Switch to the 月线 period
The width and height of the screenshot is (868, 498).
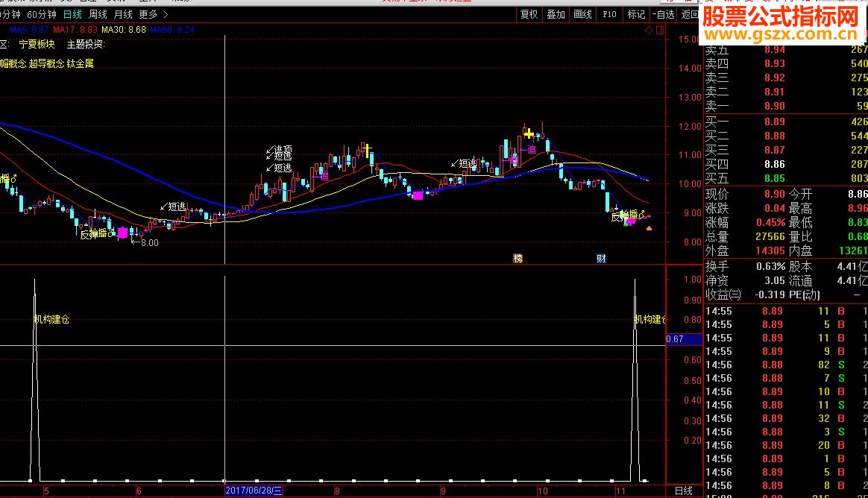(123, 14)
